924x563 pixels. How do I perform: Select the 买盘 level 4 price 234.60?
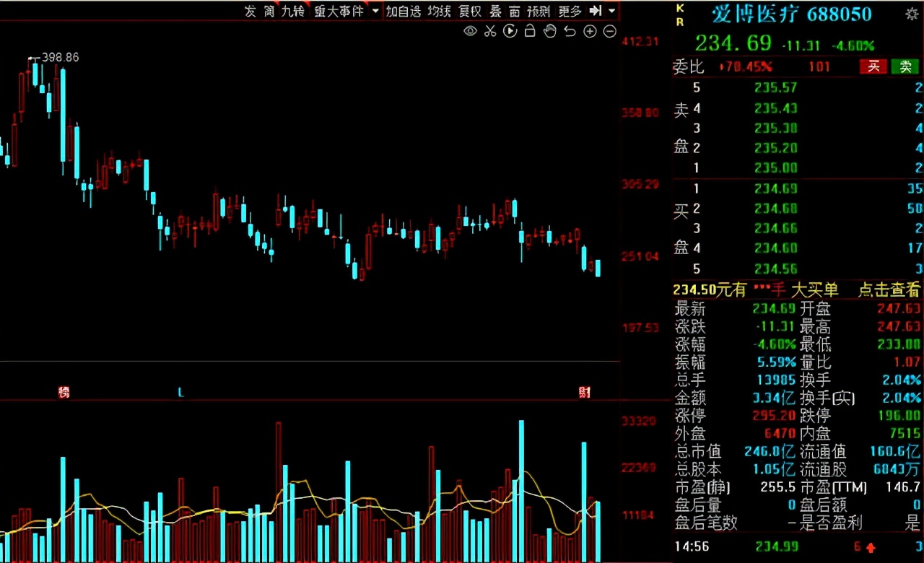click(x=777, y=248)
